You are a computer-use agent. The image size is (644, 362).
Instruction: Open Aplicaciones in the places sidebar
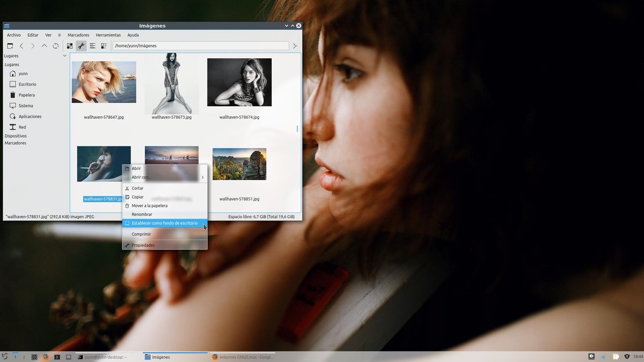[25, 116]
